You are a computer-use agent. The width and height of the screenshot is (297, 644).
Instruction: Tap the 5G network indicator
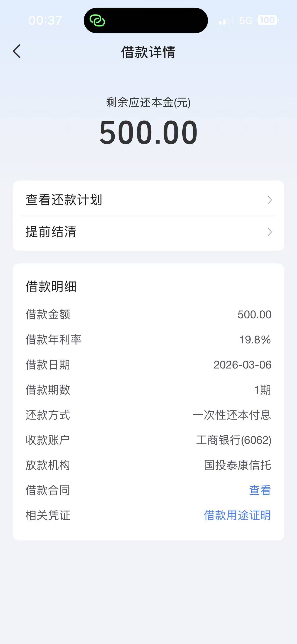click(x=245, y=20)
